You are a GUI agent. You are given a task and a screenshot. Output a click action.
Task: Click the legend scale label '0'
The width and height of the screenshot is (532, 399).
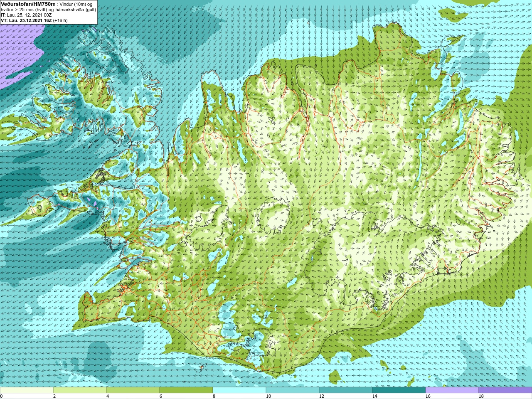coord(1,396)
